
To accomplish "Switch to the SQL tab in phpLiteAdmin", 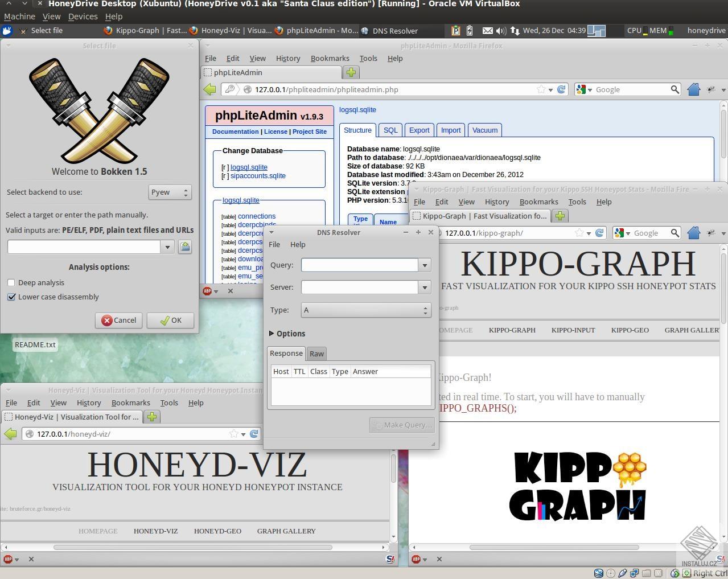I will (390, 130).
